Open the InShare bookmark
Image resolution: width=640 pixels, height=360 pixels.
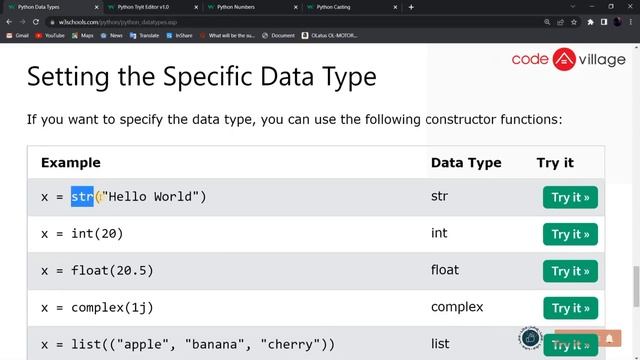tap(179, 36)
